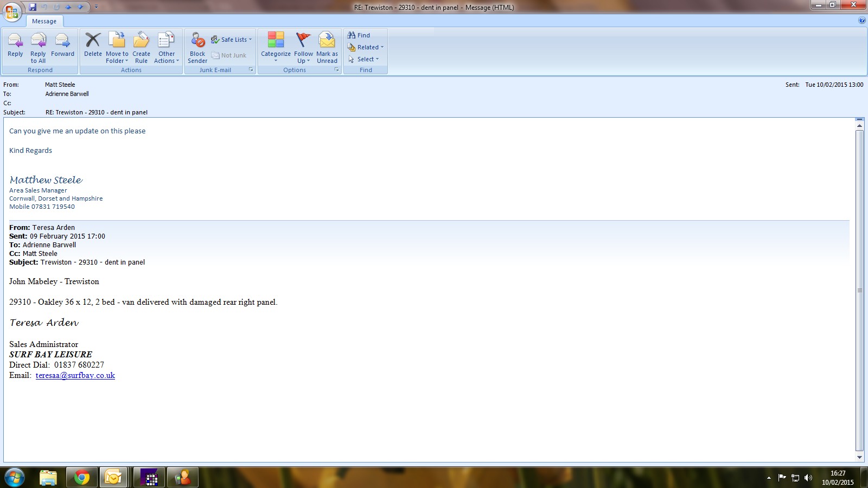Click the vertical scrollbar thumb
Viewport: 868px width, 488px height.
859,291
